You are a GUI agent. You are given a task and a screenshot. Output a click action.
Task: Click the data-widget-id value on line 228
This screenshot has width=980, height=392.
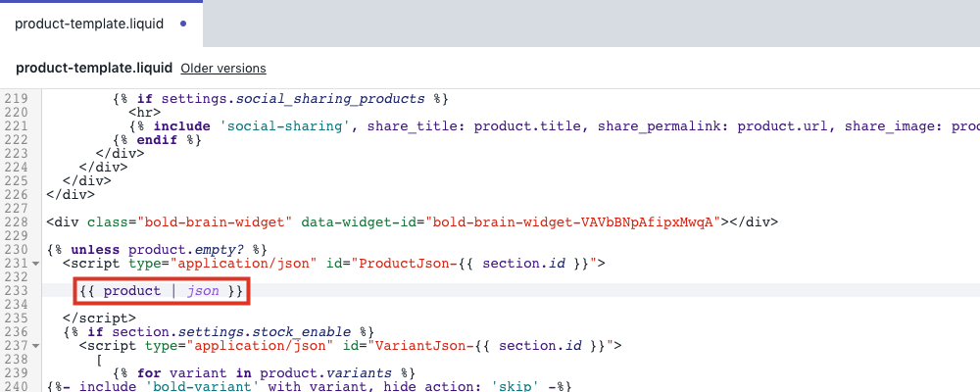coord(573,221)
